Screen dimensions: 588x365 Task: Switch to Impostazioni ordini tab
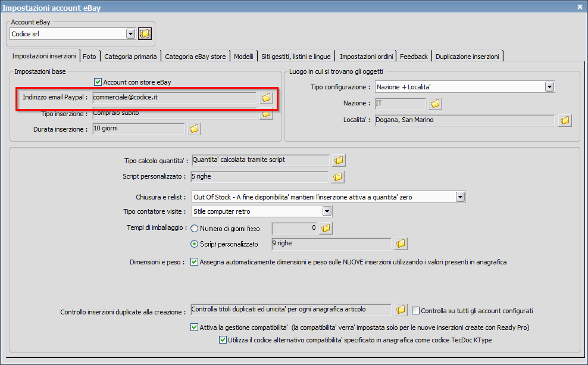pyautogui.click(x=367, y=57)
